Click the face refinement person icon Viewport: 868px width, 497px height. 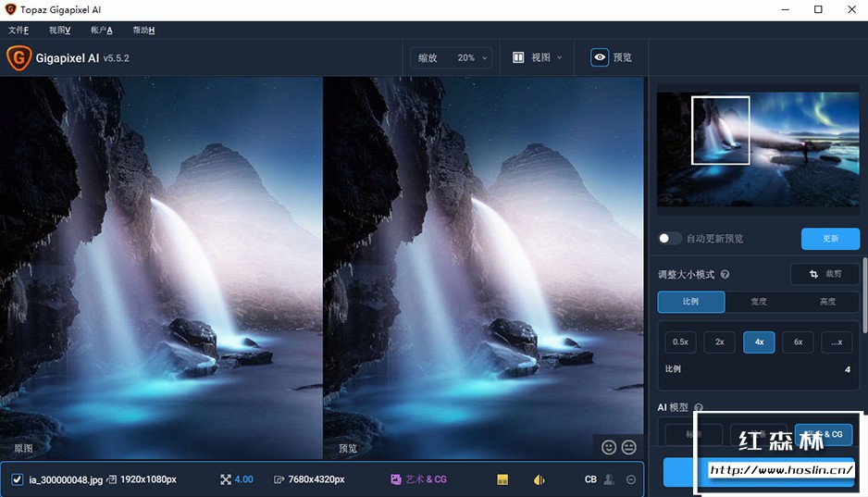coord(609,479)
